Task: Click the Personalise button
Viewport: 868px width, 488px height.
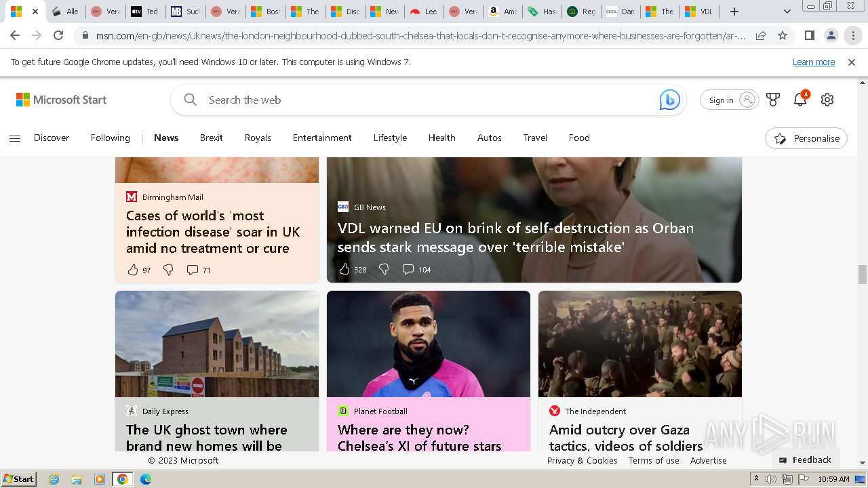Action: click(x=806, y=138)
